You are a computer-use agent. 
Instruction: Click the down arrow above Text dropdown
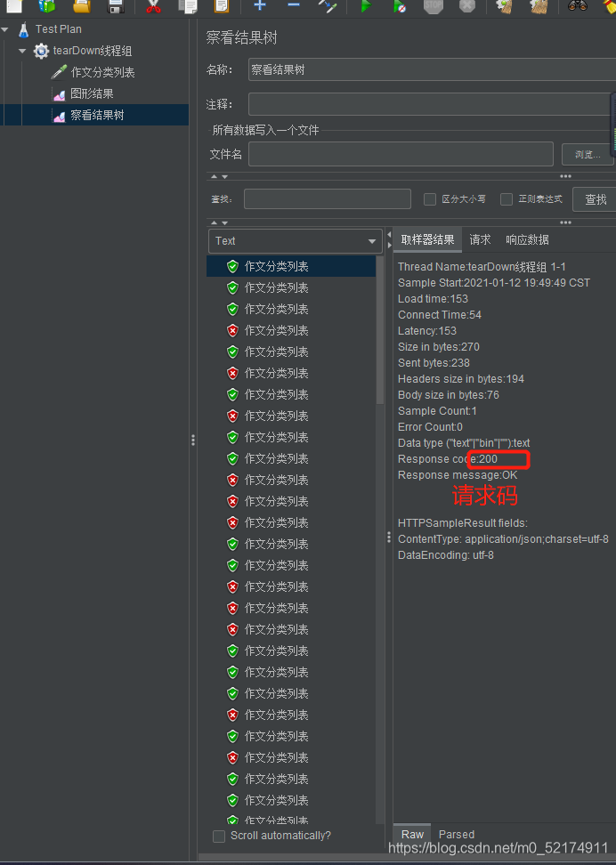224,222
